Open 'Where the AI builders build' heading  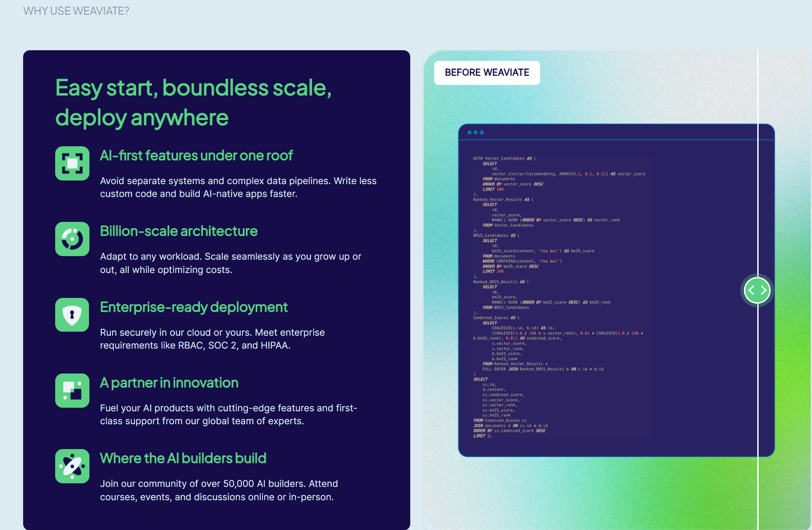tap(183, 458)
